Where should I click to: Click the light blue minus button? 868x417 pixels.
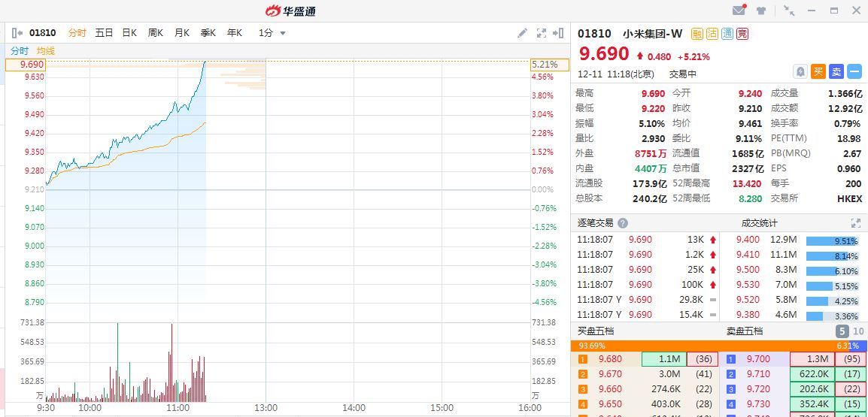[x=854, y=71]
